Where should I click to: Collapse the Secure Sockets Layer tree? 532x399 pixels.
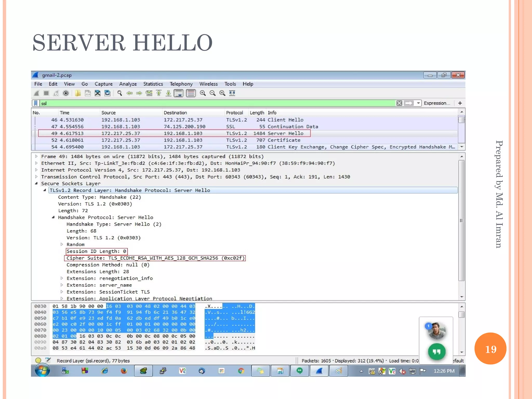36,183
